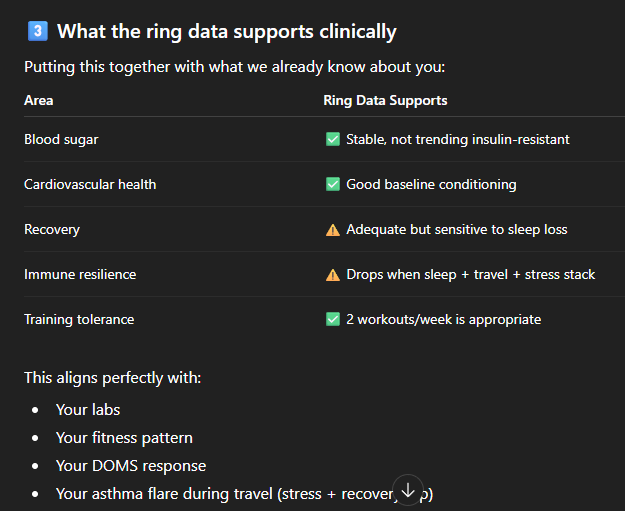Click the Recovery row label
Screen dimensions: 625x511
pyautogui.click(x=52, y=230)
